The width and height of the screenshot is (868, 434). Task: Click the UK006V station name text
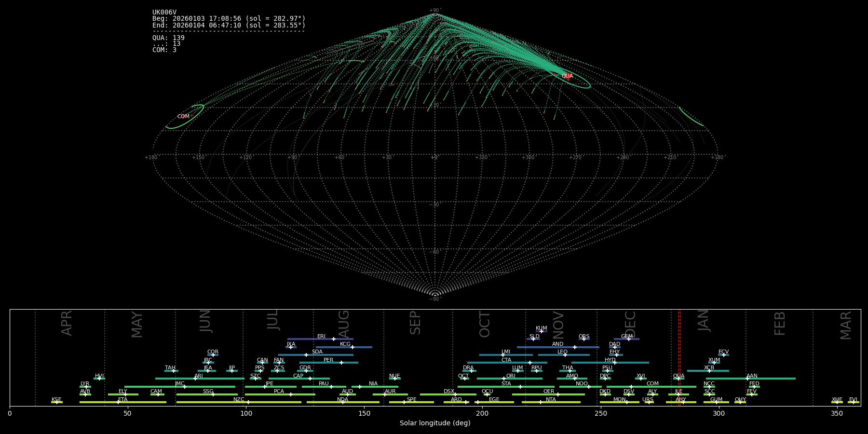click(x=164, y=13)
